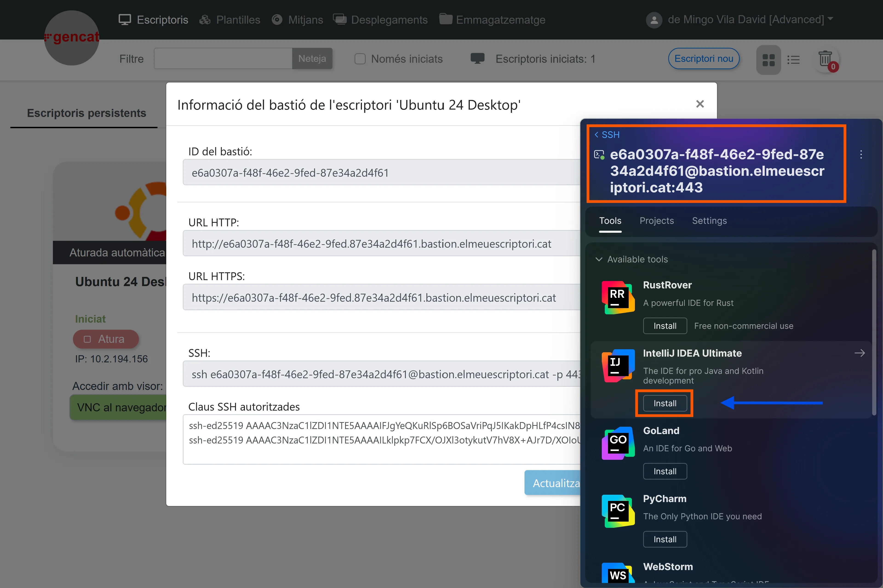Open the three-dot options menu

pyautogui.click(x=861, y=154)
